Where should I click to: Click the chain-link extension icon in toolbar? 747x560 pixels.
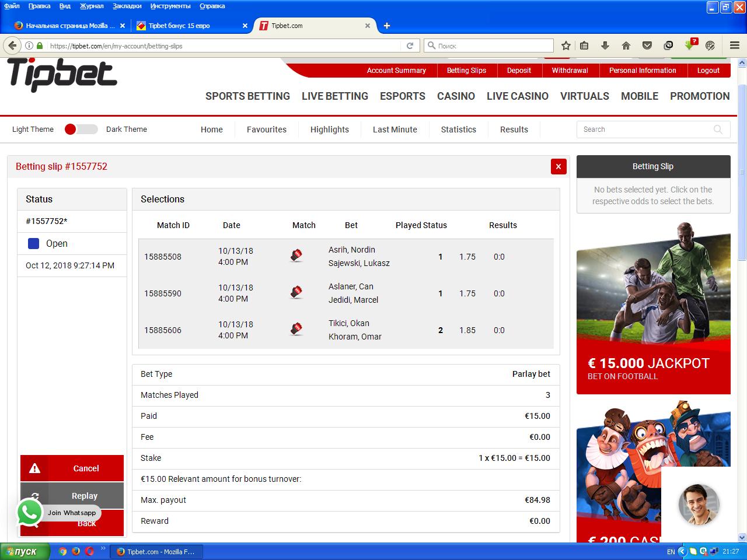(668, 45)
